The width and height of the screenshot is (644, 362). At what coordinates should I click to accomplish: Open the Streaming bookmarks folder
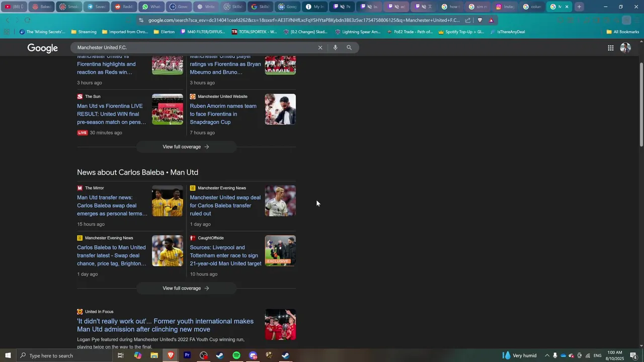[84, 32]
